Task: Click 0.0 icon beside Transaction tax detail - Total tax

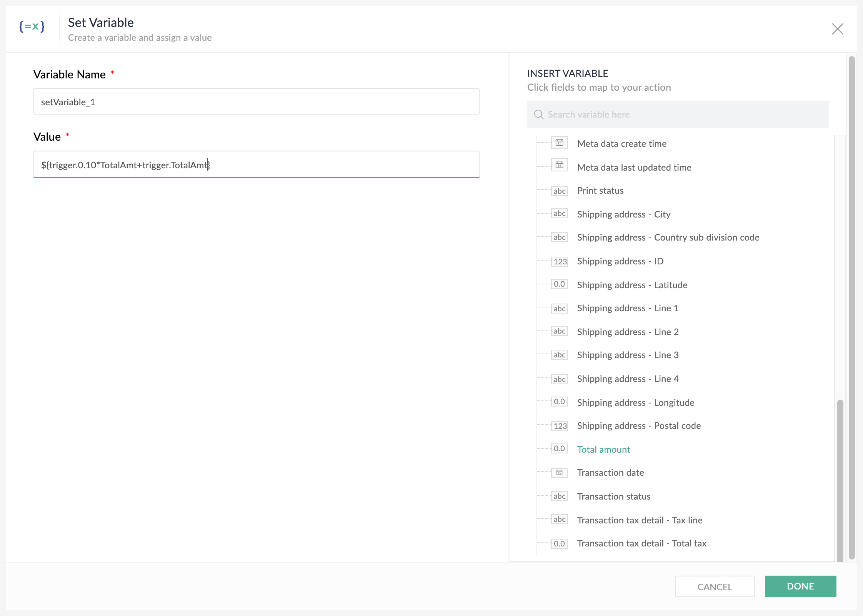Action: 560,543
